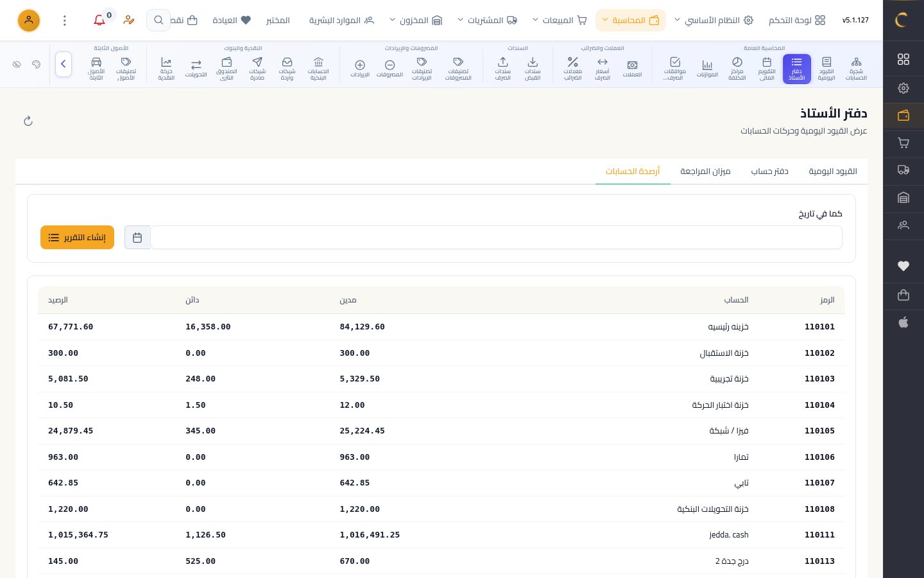Open revenues (الإيرادات) plus icon
The width and height of the screenshot is (924, 578).
tap(360, 69)
